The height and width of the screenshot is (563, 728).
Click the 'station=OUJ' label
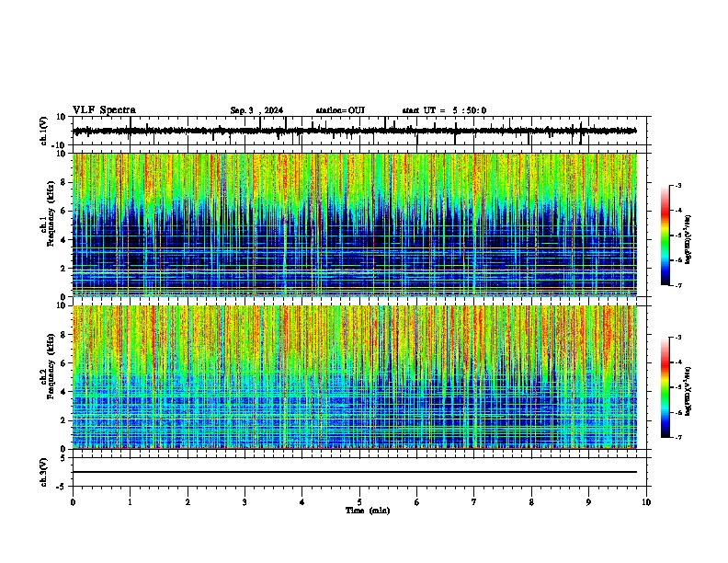(340, 110)
